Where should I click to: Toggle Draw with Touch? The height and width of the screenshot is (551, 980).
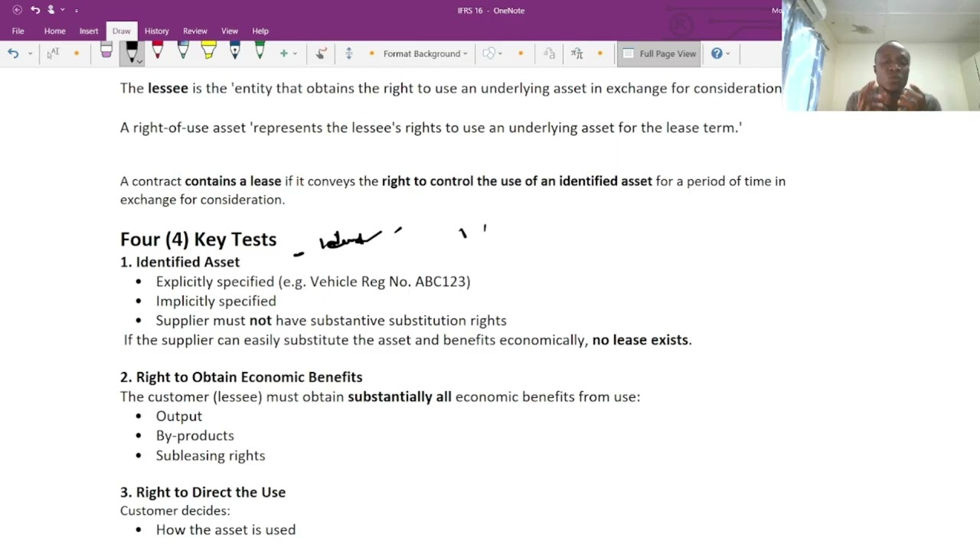(x=322, y=53)
